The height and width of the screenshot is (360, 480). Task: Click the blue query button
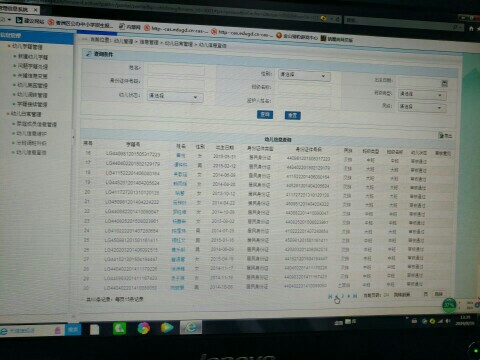265,115
